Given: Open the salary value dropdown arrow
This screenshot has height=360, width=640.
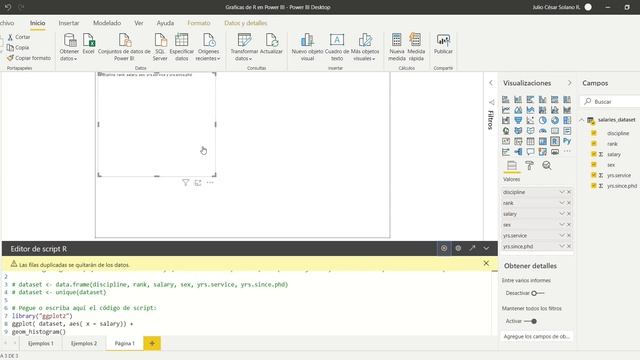Looking at the screenshot, I should (562, 213).
